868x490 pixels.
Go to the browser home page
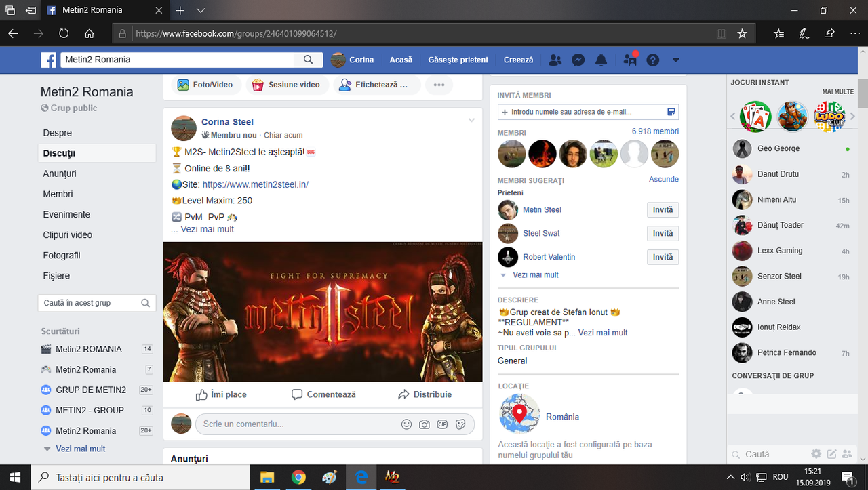tap(90, 33)
